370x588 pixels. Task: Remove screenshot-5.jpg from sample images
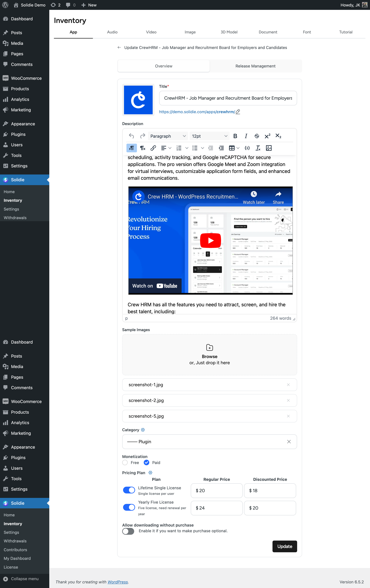(288, 416)
